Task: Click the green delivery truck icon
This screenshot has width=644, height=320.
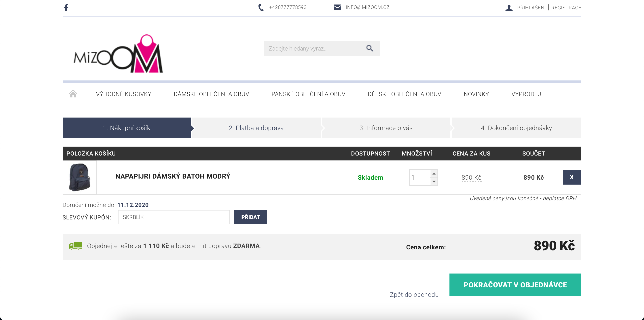Action: coord(76,246)
